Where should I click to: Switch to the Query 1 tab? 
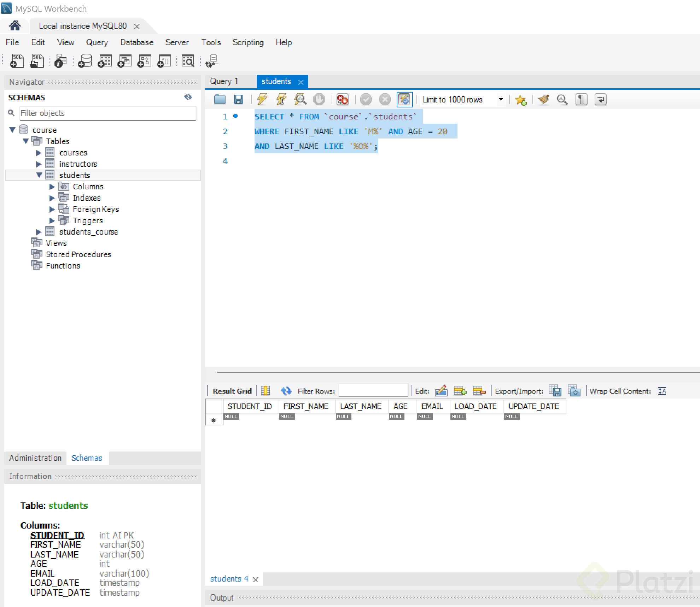(224, 81)
